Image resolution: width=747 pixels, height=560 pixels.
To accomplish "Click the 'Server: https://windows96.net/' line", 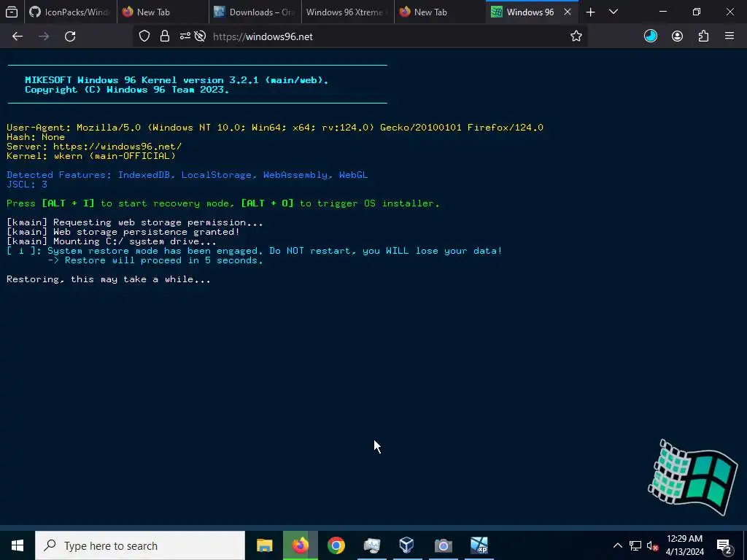I will point(94,146).
